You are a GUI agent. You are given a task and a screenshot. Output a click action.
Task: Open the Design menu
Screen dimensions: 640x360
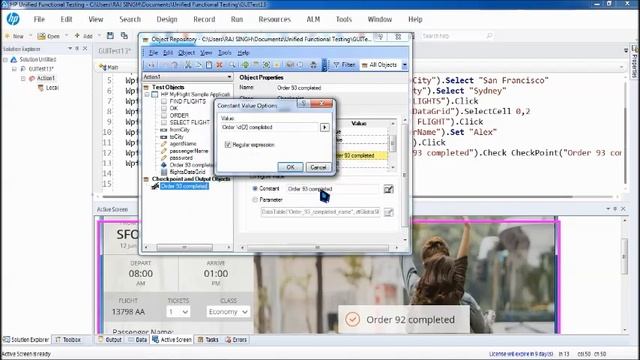click(x=167, y=19)
